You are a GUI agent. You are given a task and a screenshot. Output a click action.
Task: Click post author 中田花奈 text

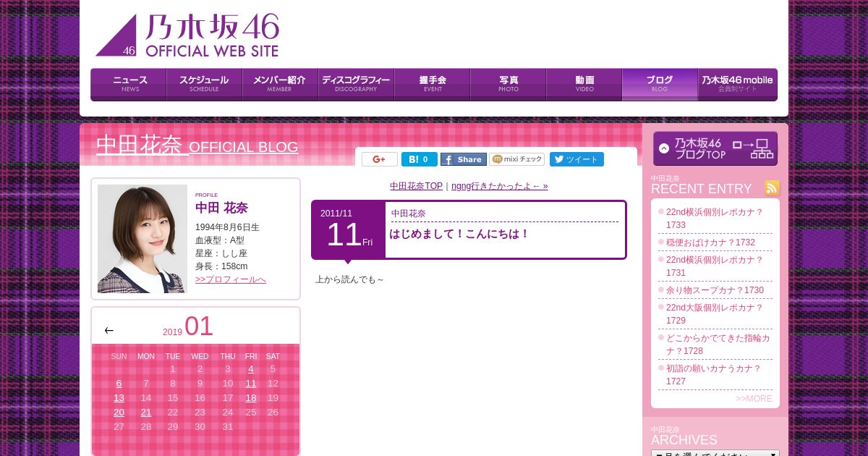[x=409, y=214]
